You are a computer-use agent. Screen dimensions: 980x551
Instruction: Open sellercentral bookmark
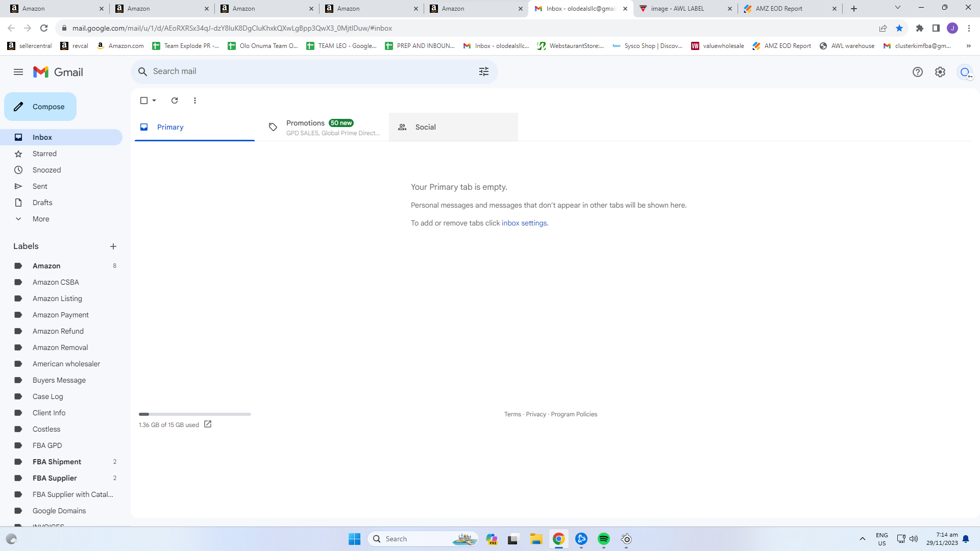click(30, 46)
